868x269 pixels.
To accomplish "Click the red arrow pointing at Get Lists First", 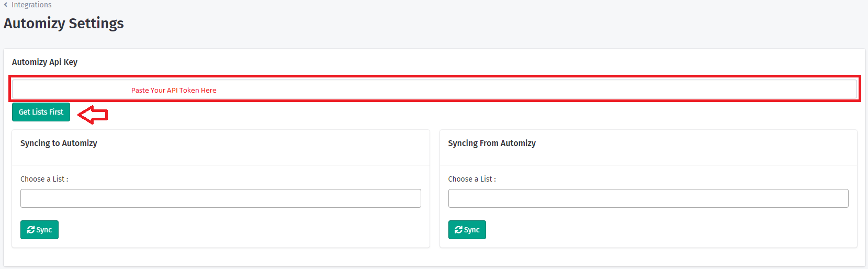I will tap(93, 115).
